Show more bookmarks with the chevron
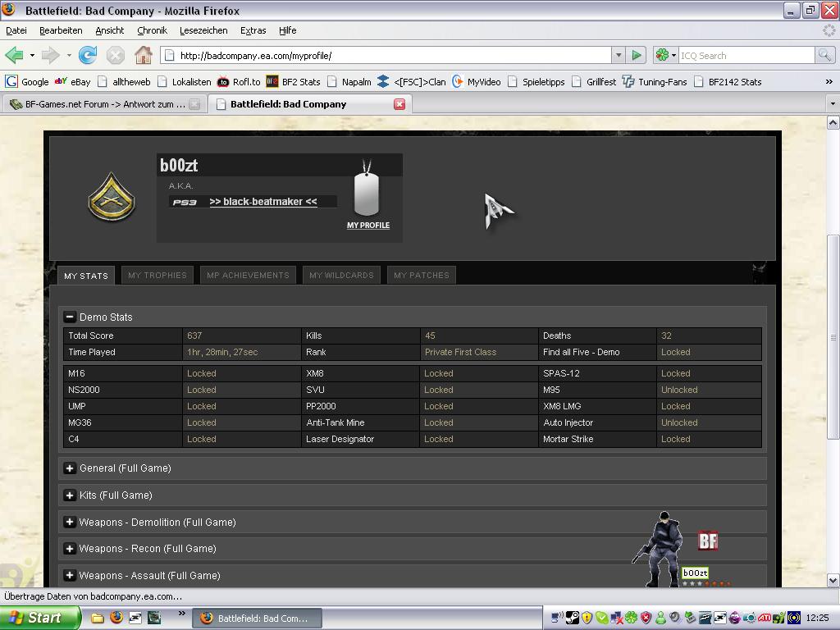The height and width of the screenshot is (630, 840). 829,82
